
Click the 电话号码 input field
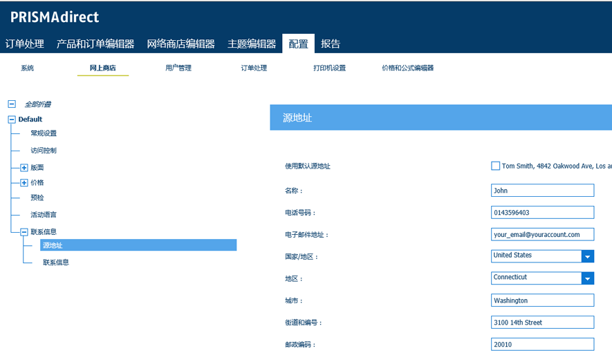(542, 213)
